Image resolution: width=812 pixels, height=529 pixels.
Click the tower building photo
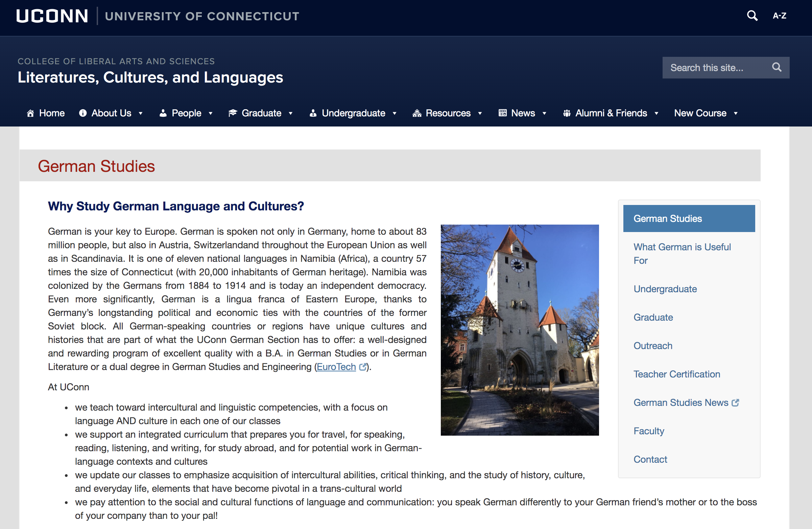[x=519, y=330]
